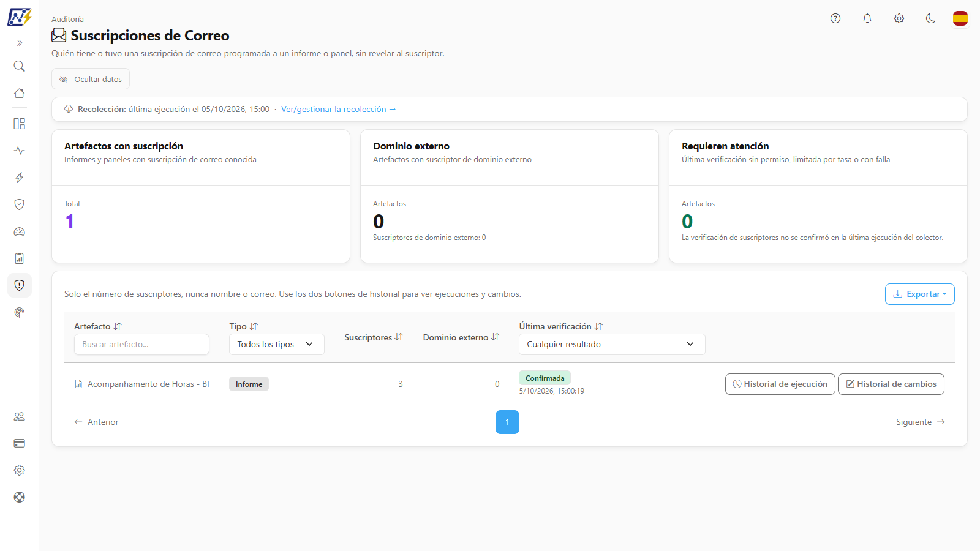
Task: Open the Spanish flag language selector
Action: pos(960,18)
